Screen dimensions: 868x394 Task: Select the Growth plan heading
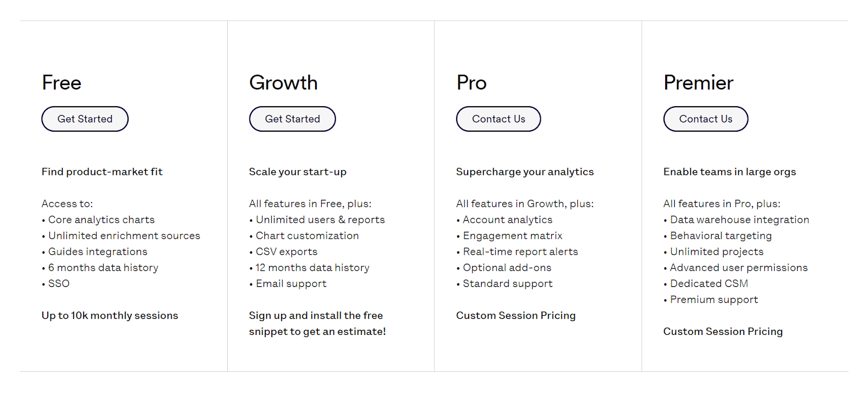point(283,82)
